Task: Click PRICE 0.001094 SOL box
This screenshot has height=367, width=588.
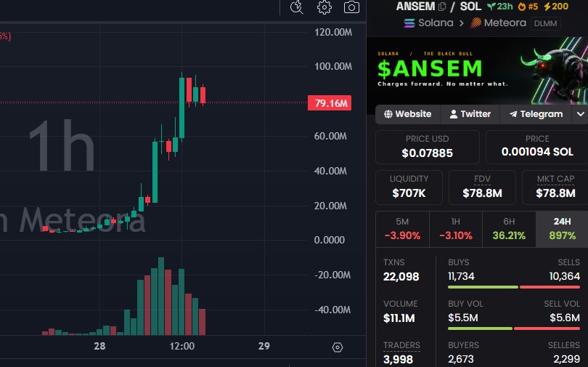Action: [x=537, y=147]
